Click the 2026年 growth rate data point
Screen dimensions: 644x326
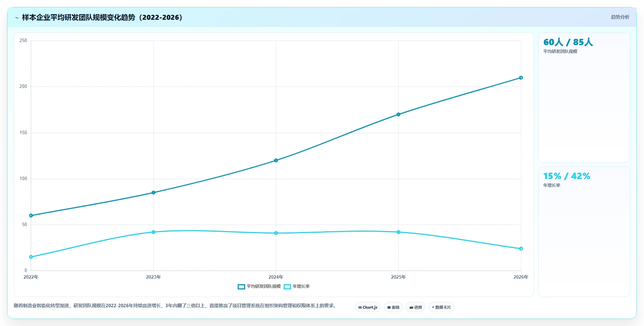point(521,249)
